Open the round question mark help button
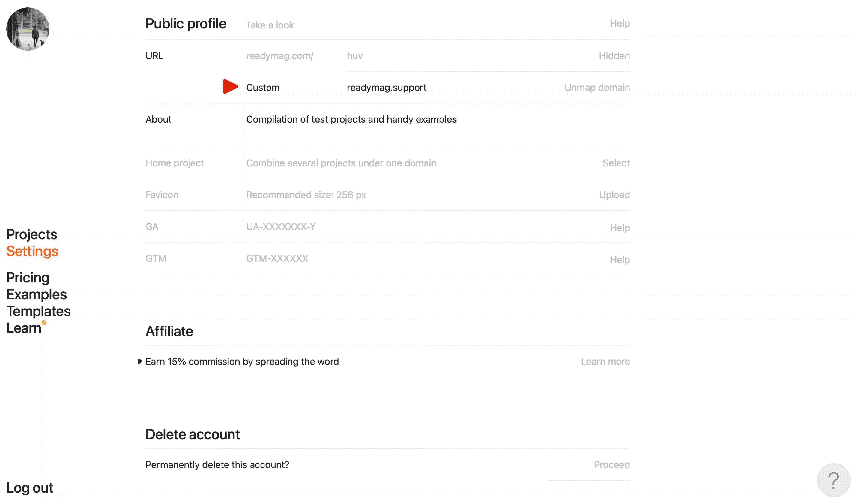This screenshot has height=504, width=857. point(833,480)
